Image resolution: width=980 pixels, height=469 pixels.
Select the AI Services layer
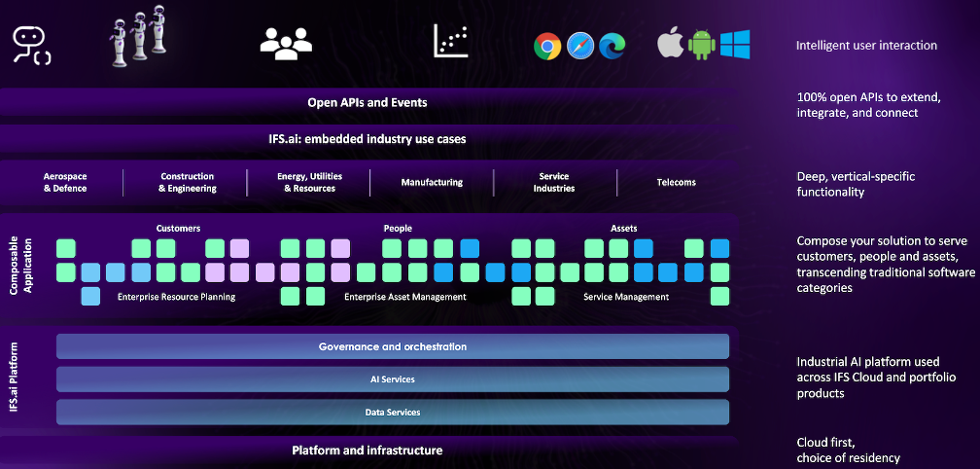(393, 379)
